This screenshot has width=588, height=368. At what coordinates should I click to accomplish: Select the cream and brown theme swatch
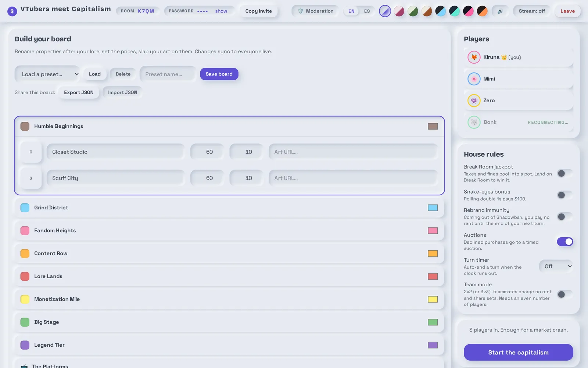(427, 11)
